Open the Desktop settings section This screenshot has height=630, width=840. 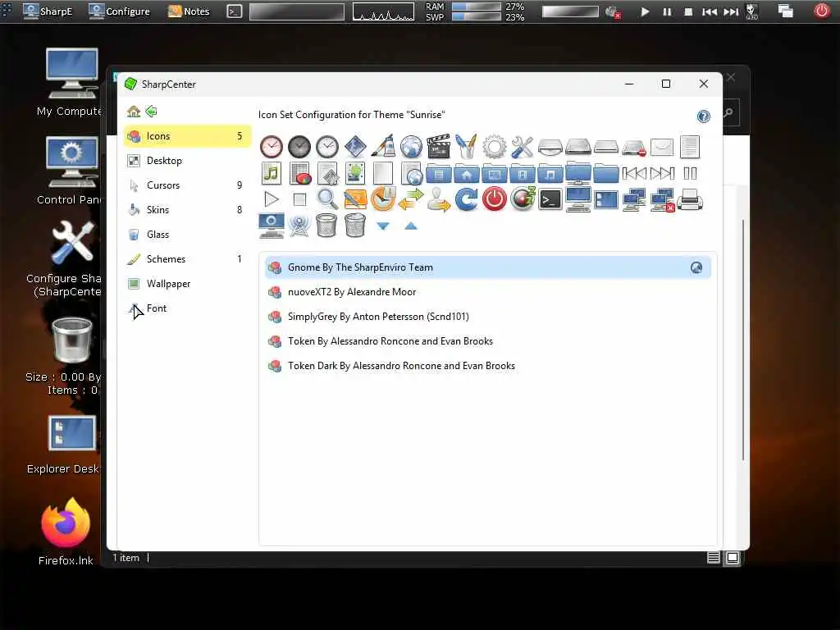pyautogui.click(x=186, y=161)
